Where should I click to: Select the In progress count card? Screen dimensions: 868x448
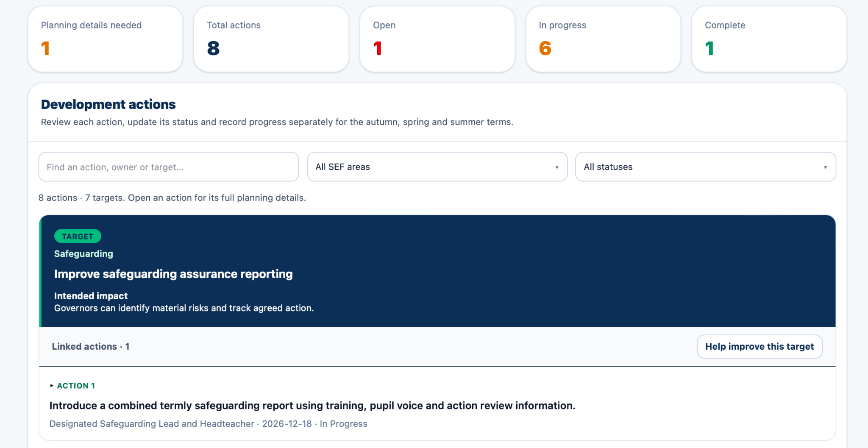click(x=603, y=39)
